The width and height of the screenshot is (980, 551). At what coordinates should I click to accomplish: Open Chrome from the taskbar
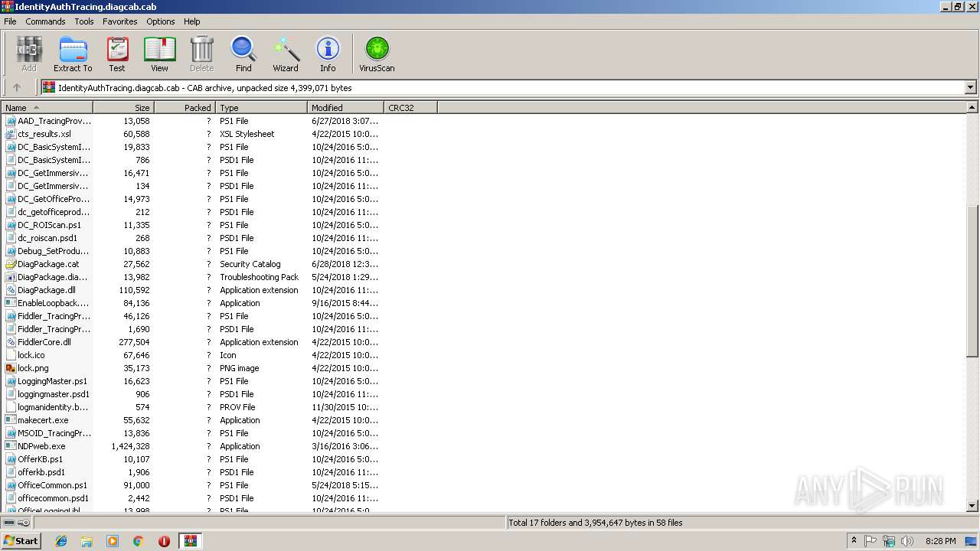138,541
